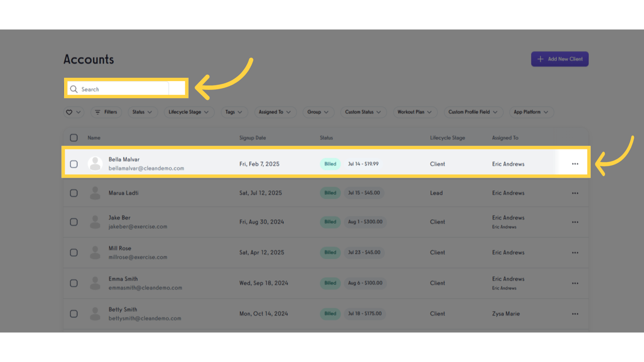The image size is (644, 362).
Task: Click the search magnifier icon
Action: [x=74, y=89]
